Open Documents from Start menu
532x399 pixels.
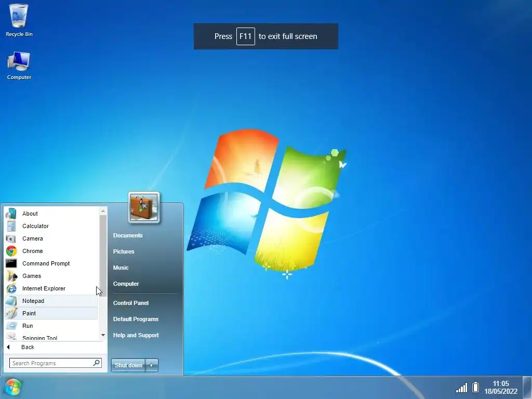tap(128, 235)
